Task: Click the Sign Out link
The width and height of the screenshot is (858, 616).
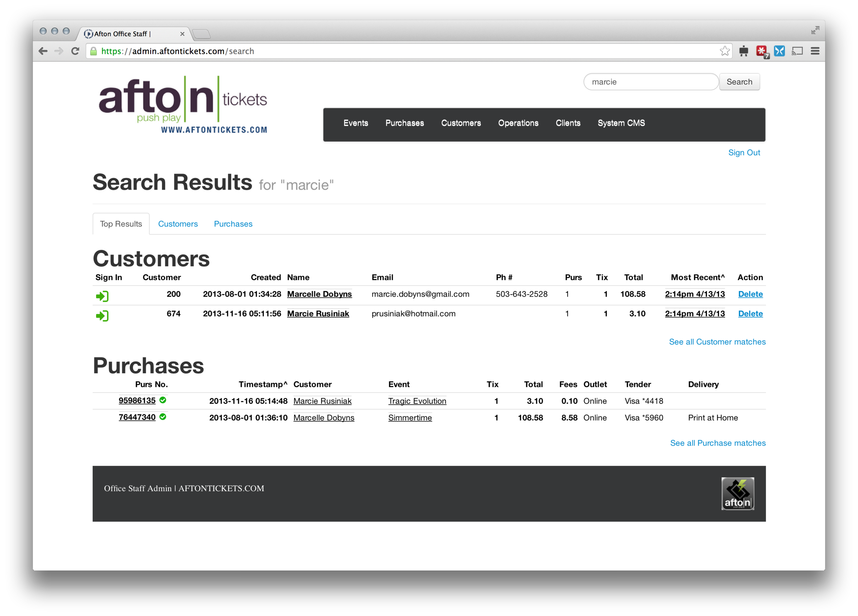Action: (744, 153)
